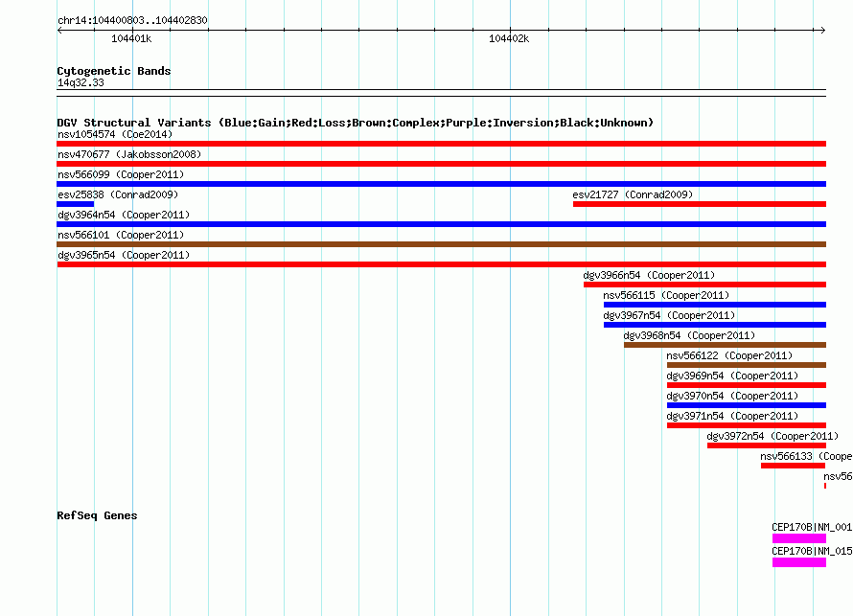Select the nsv566101 brown complex bar

[441, 244]
